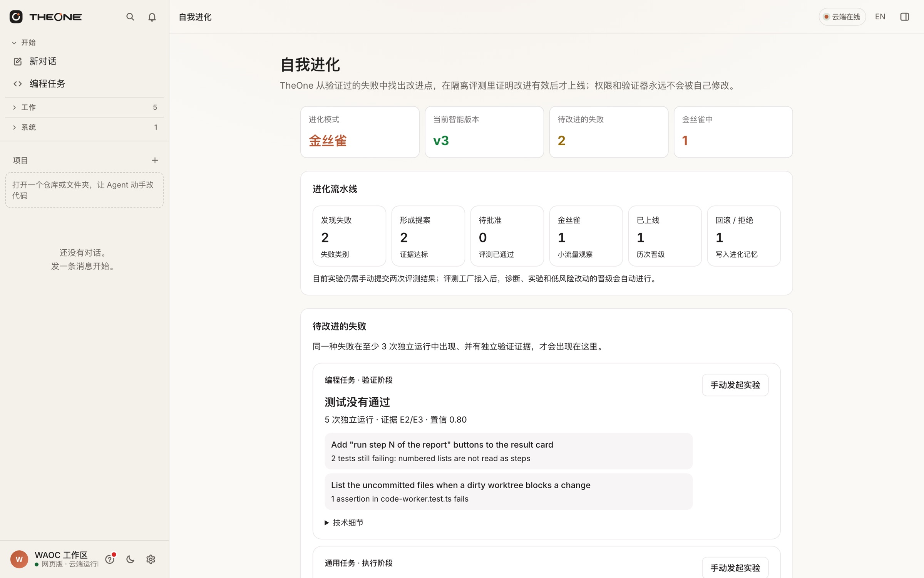
Task: Select the 待改进的失败 summary card
Action: pyautogui.click(x=608, y=132)
